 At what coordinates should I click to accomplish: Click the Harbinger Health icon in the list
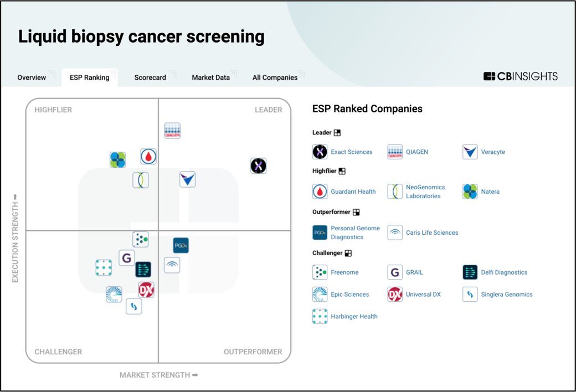coord(320,316)
